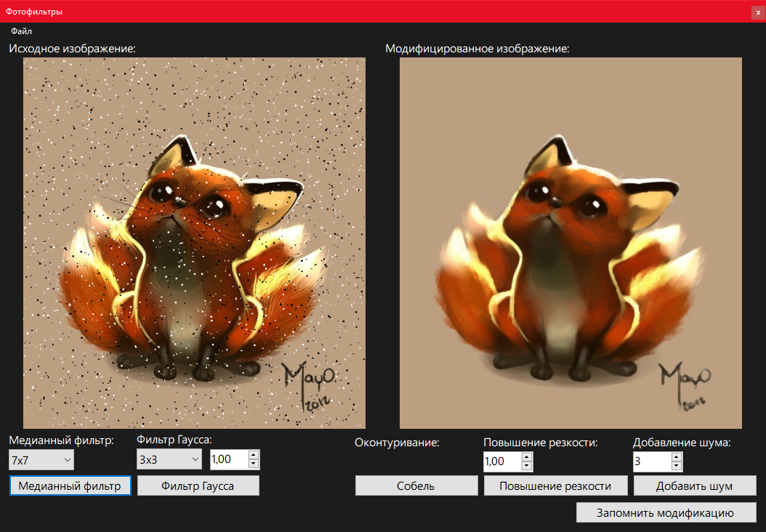Click the Запомнить модификацию button
This screenshot has width=766, height=532.
point(666,512)
